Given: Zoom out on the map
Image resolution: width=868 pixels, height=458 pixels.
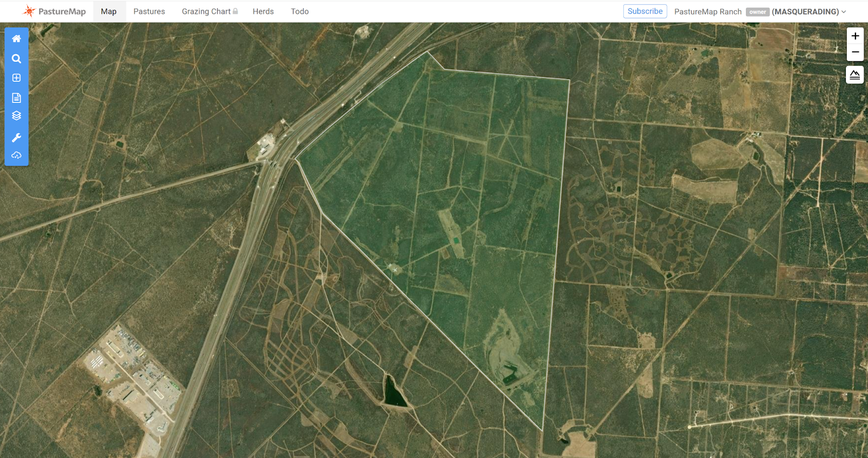Looking at the screenshot, I should [855, 52].
